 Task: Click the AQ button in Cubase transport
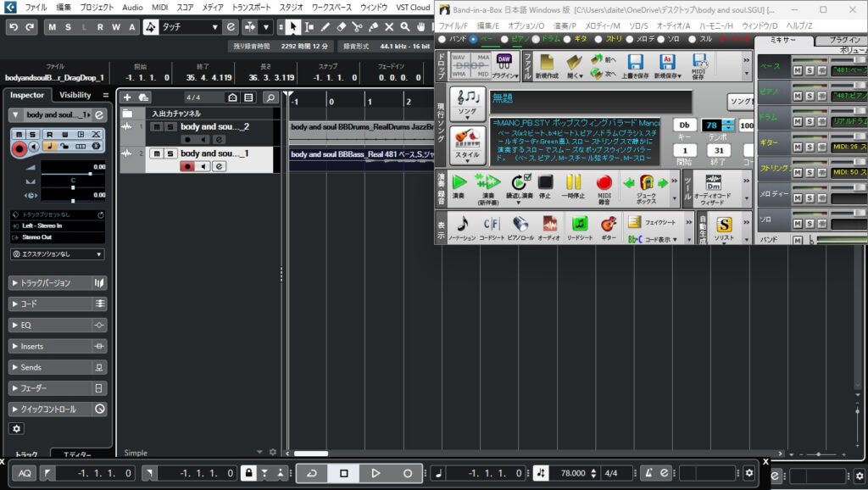pyautogui.click(x=25, y=473)
